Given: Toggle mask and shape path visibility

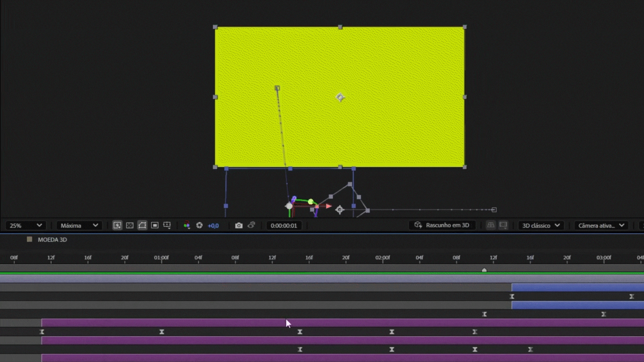Looking at the screenshot, I should [142, 225].
